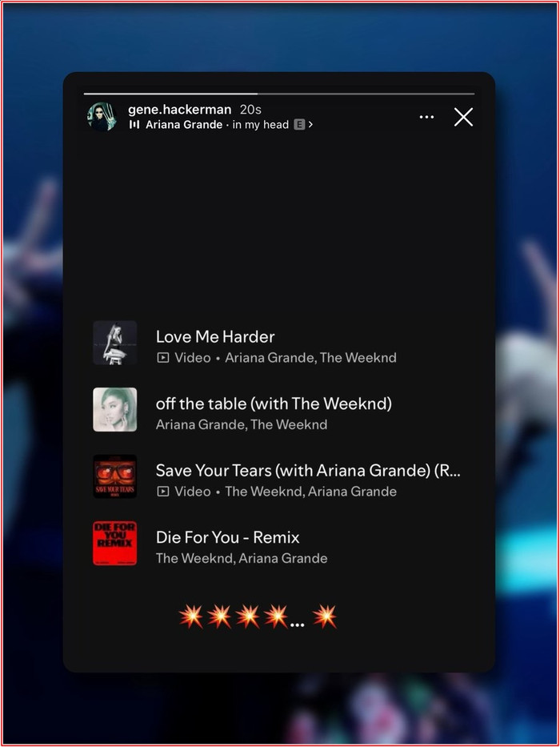Close the story with the X
The image size is (560, 747).
463,117
